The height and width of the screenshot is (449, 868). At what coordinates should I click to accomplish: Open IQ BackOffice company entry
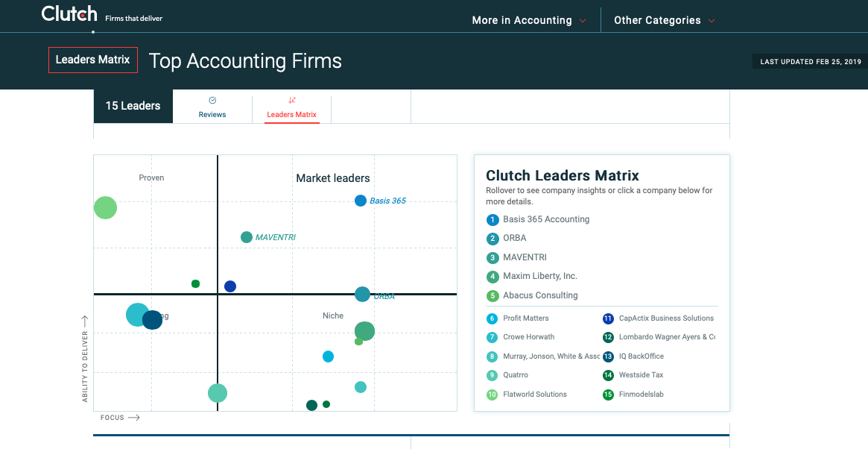point(641,357)
